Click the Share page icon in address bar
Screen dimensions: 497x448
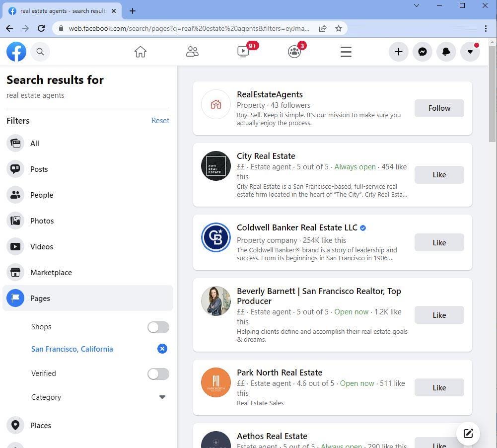click(323, 28)
